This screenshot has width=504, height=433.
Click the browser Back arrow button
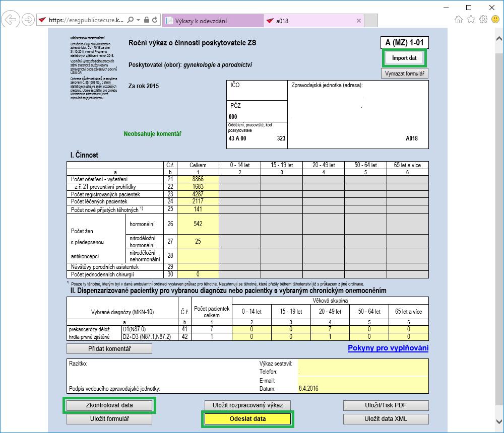coord(10,20)
